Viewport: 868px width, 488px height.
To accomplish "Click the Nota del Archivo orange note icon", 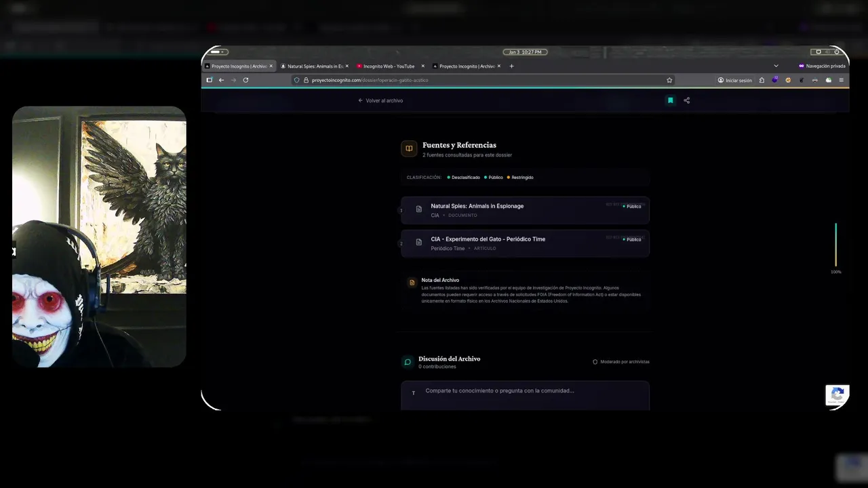I will [412, 283].
